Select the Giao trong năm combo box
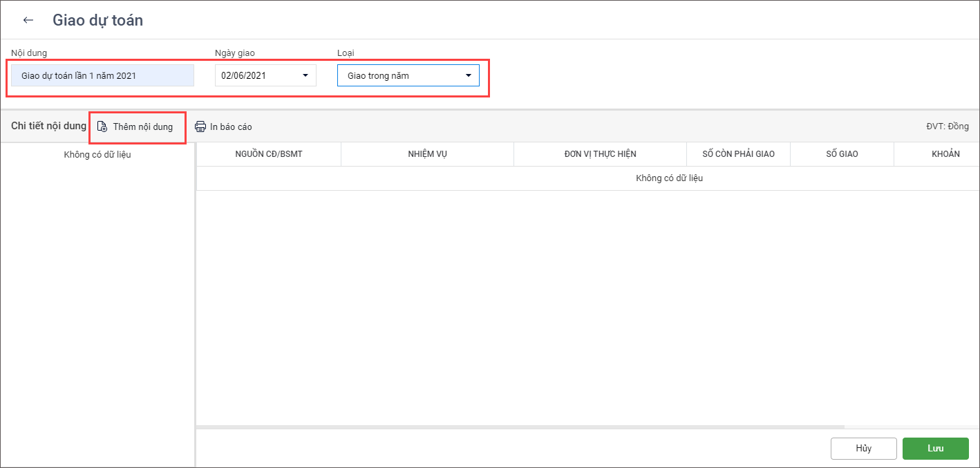The height and width of the screenshot is (468, 980). pos(399,75)
